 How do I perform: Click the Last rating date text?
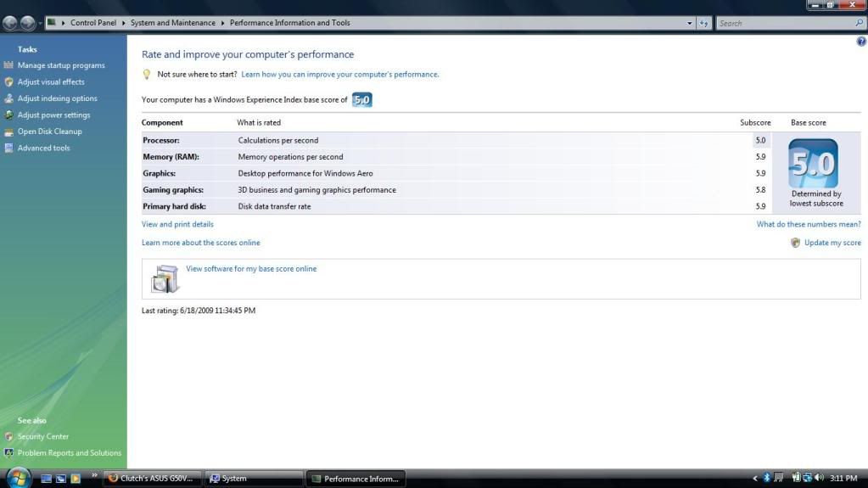pyautogui.click(x=199, y=311)
